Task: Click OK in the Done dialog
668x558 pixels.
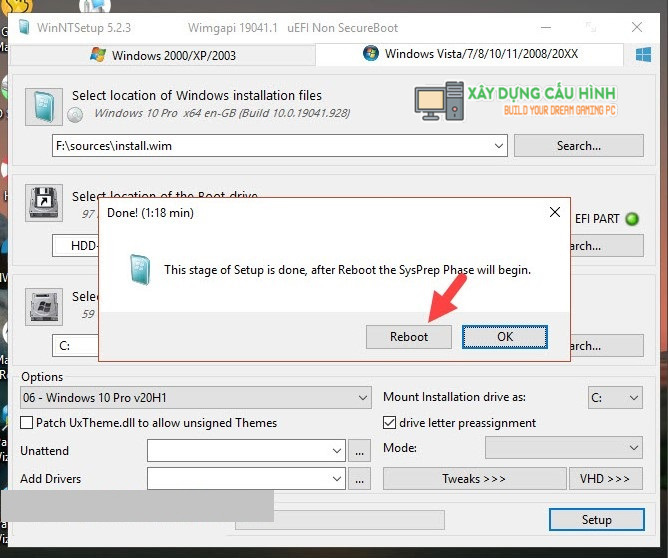Action: pyautogui.click(x=505, y=337)
